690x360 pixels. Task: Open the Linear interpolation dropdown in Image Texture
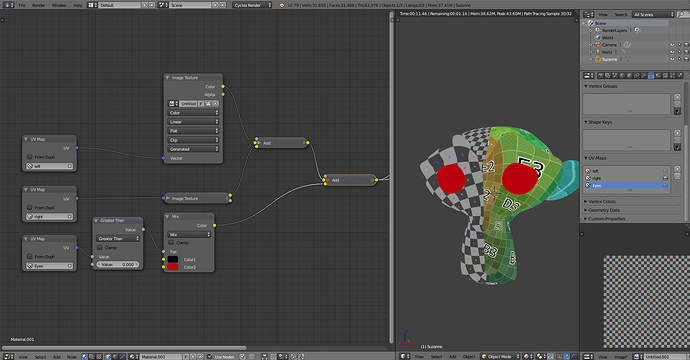pos(193,122)
